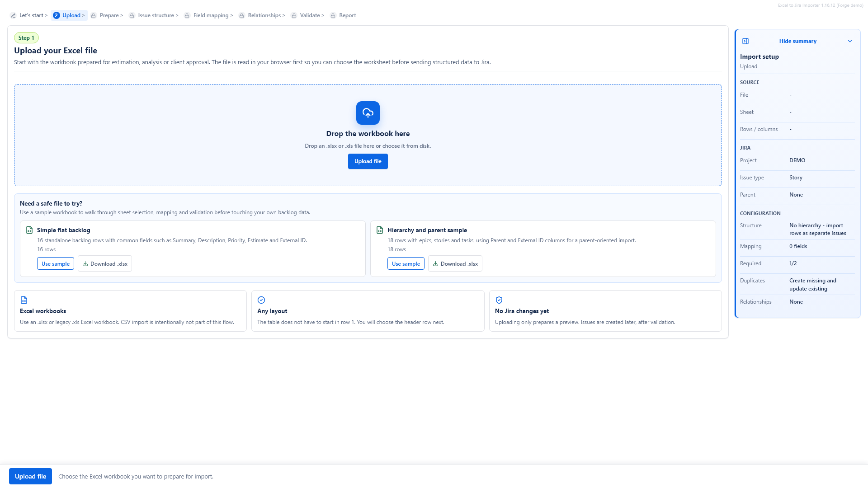Image resolution: width=868 pixels, height=488 pixels.
Task: Click the Step 1 badge
Action: coord(26,38)
